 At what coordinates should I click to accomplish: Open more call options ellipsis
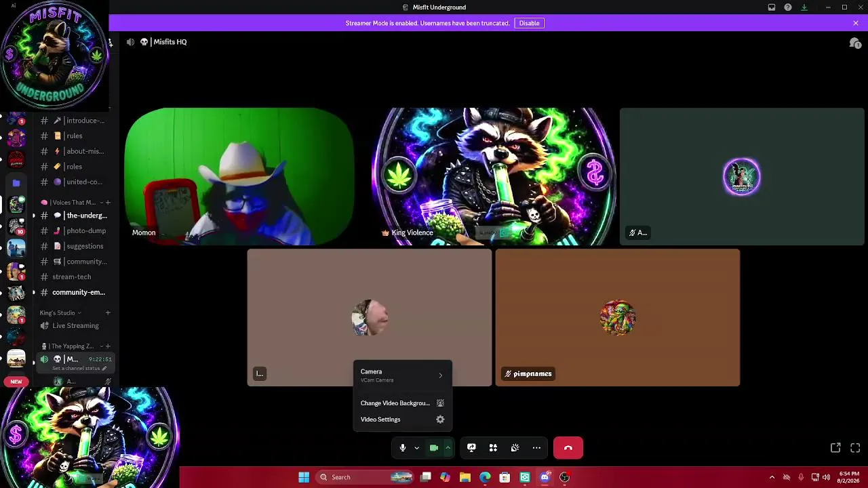pos(536,448)
